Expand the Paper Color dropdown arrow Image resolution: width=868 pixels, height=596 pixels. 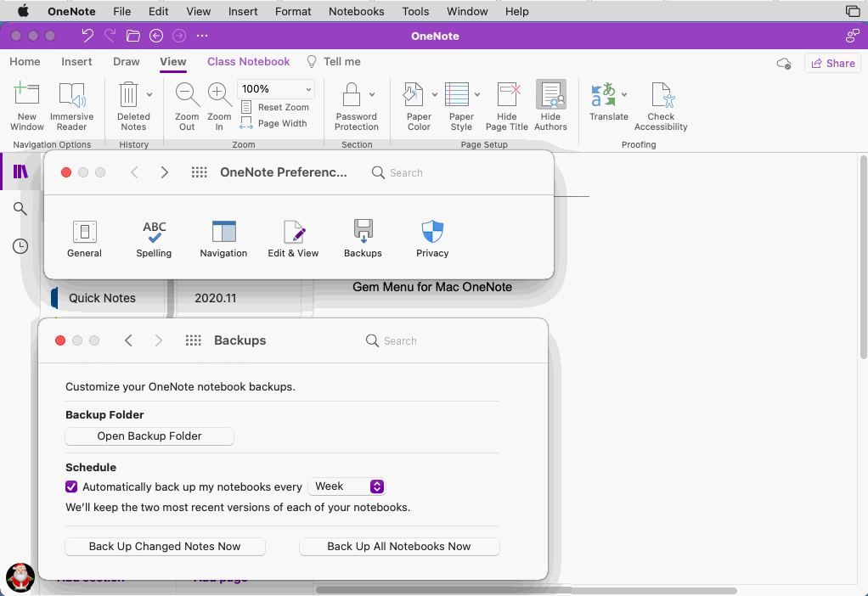[435, 94]
